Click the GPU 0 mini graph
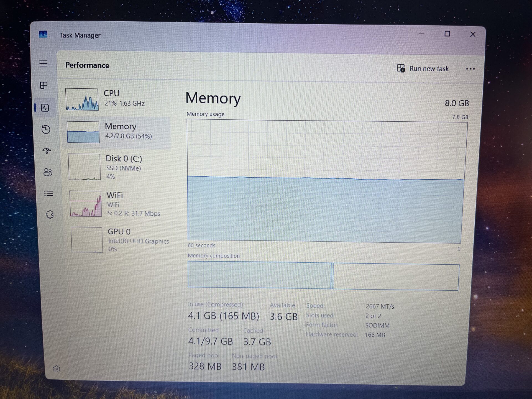This screenshot has height=399, width=532. pos(87,240)
